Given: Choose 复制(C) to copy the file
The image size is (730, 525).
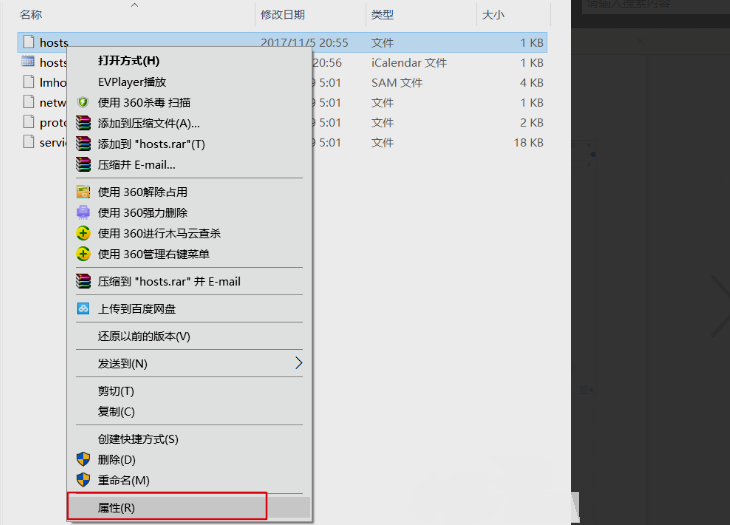Looking at the screenshot, I should coord(189,411).
